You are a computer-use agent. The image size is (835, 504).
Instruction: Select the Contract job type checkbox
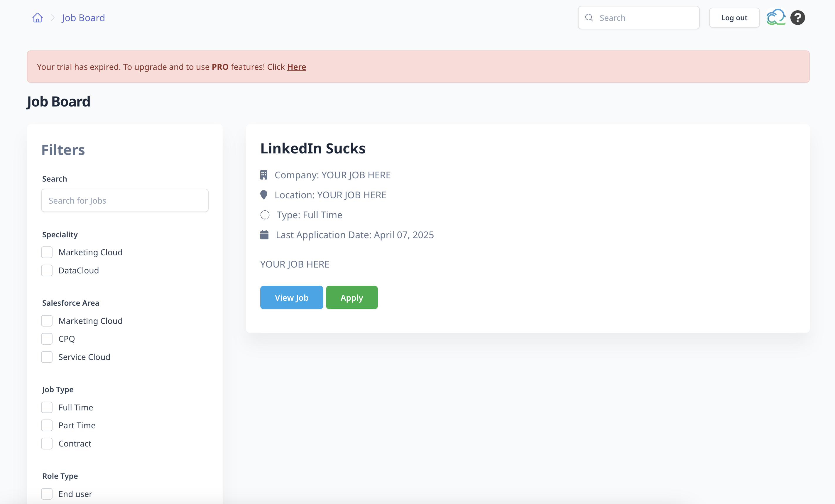(47, 443)
